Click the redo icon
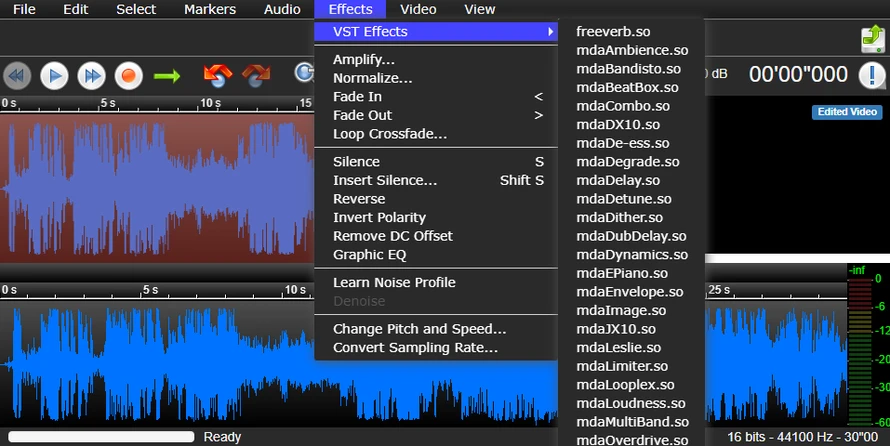Viewport: 890px width, 446px height. coord(256,75)
